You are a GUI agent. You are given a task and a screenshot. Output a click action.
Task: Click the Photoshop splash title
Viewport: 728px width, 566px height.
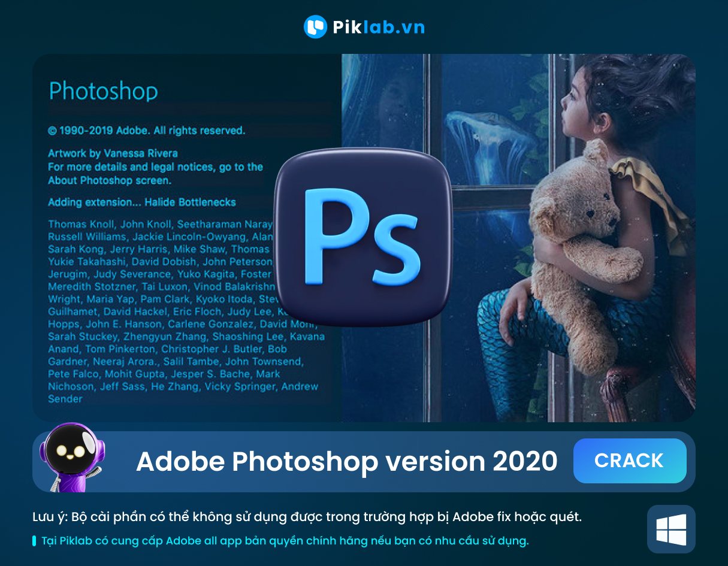(x=103, y=91)
